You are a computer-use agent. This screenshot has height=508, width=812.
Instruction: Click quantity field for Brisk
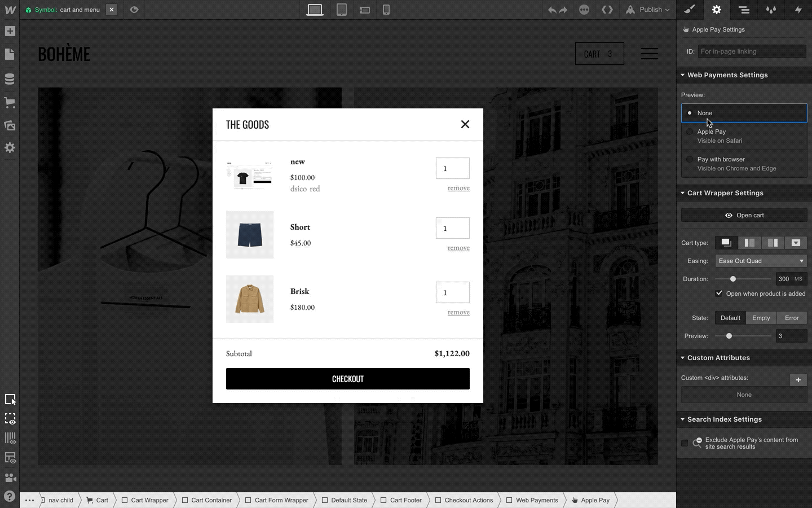click(x=453, y=292)
